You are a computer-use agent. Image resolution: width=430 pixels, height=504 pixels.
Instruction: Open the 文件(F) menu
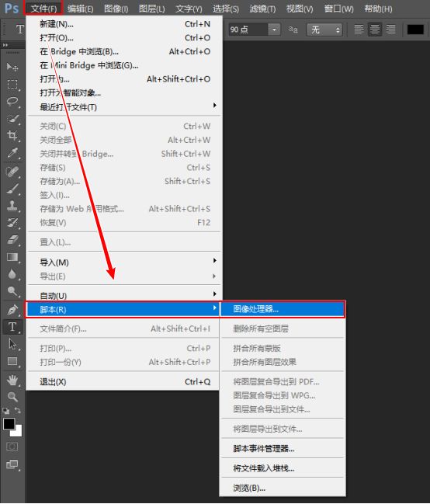coord(43,9)
